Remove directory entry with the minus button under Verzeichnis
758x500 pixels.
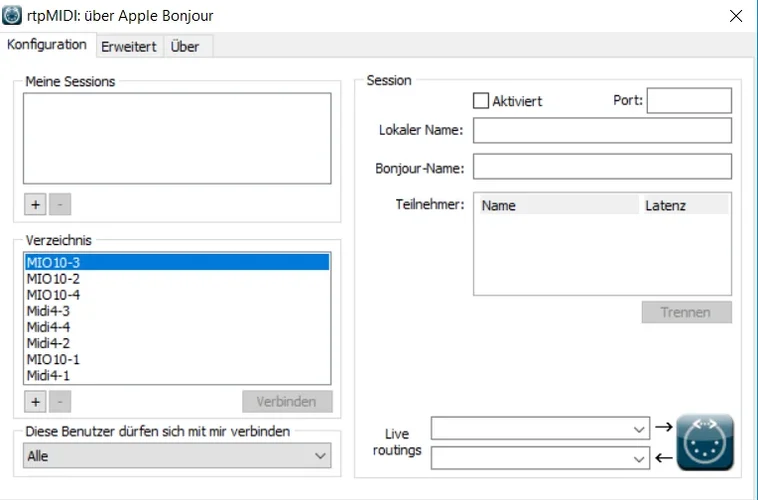click(60, 401)
